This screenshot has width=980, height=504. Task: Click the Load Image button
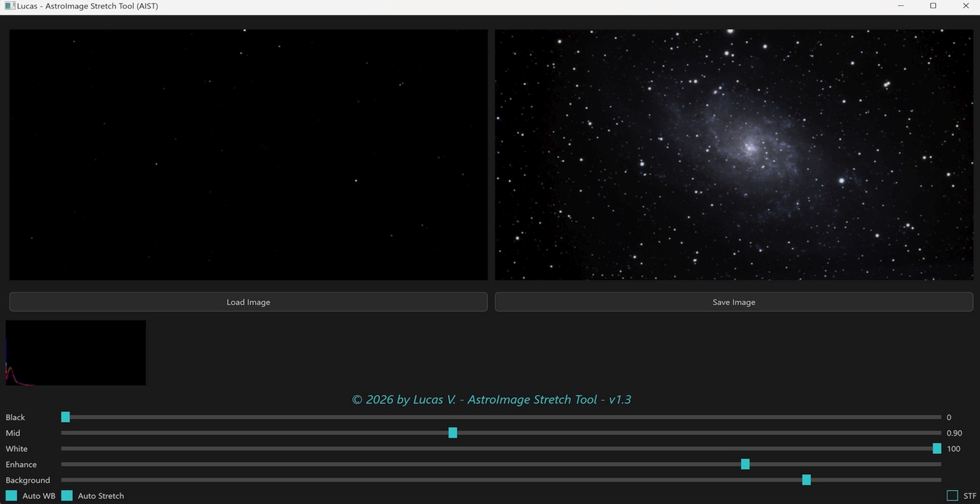(x=248, y=302)
